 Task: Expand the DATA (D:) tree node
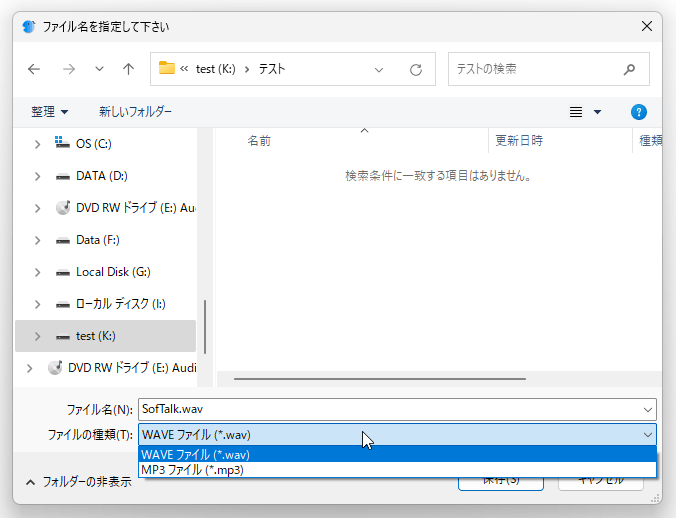point(38,176)
